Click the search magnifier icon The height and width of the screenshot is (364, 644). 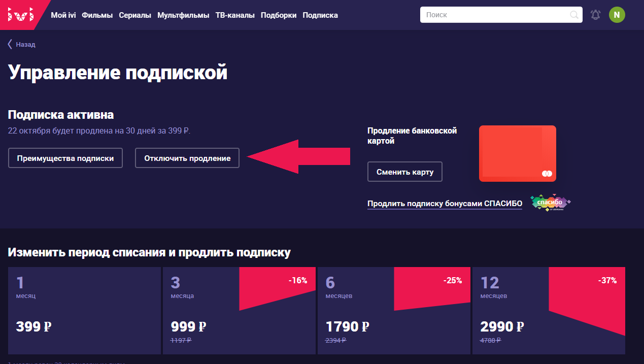pos(574,15)
